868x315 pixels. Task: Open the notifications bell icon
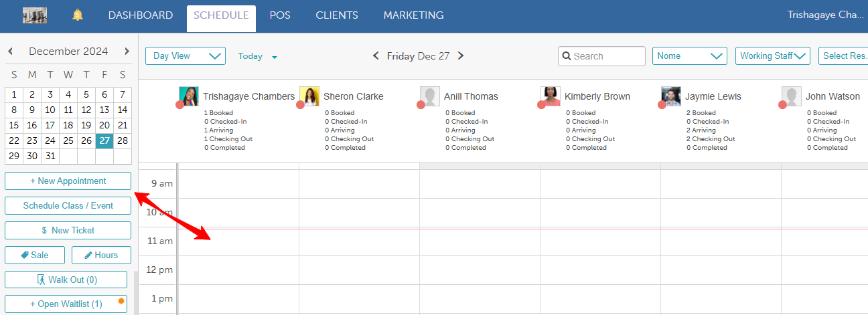click(x=78, y=15)
